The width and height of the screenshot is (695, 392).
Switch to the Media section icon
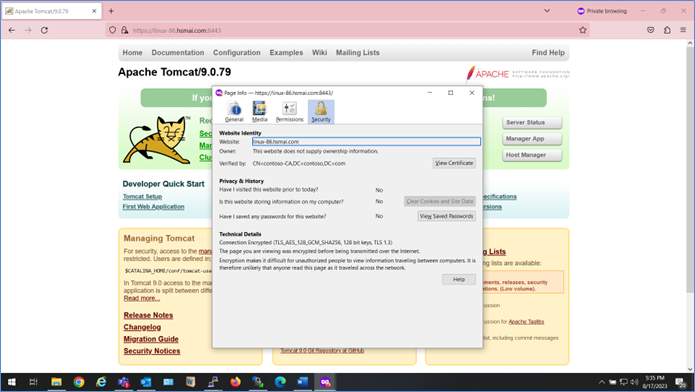(x=259, y=112)
